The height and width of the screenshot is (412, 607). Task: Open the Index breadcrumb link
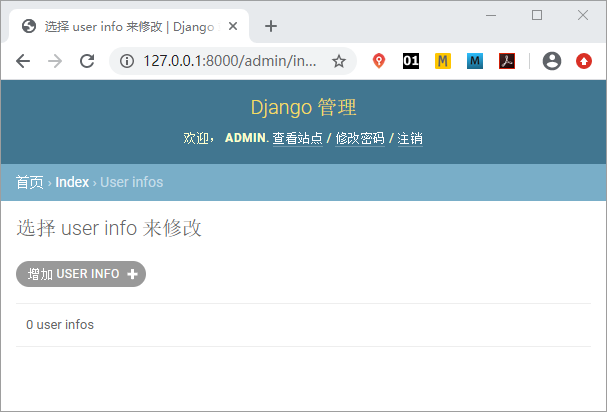tap(72, 182)
